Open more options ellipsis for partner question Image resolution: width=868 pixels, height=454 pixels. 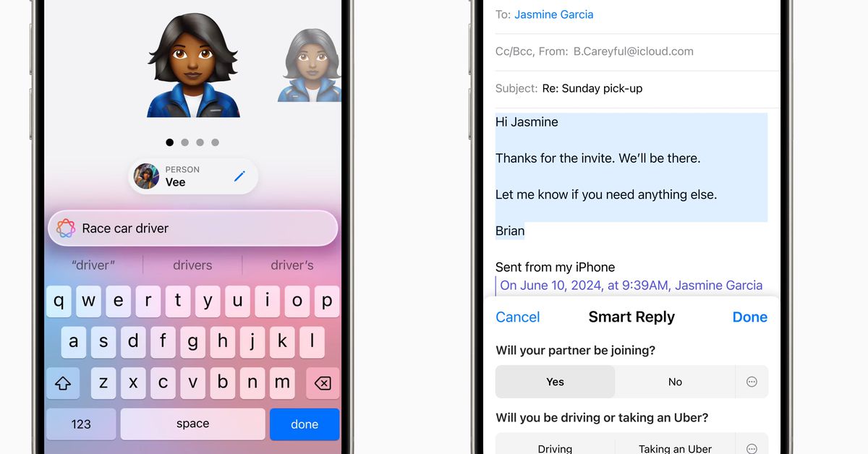tap(752, 382)
